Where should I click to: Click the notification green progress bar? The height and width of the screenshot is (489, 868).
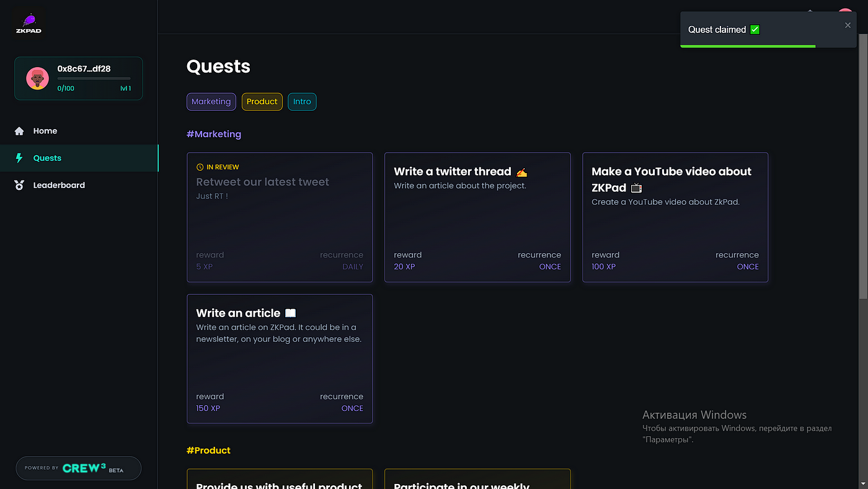point(748,46)
